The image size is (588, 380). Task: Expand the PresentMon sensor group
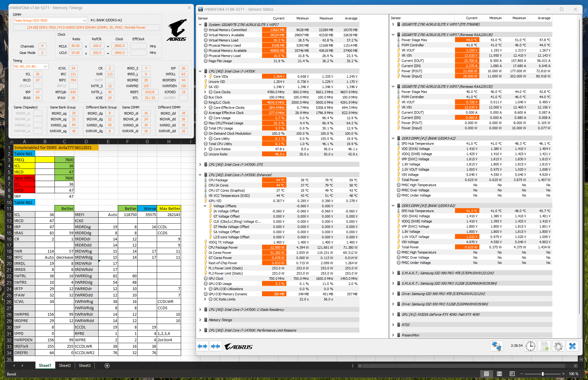click(x=393, y=335)
